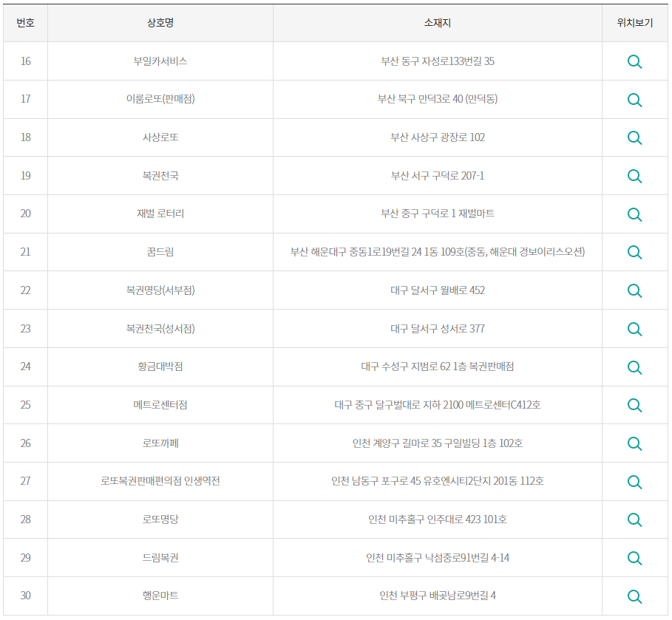Show location of 재벌 로터리
Screen dimensions: 672x620
[634, 214]
